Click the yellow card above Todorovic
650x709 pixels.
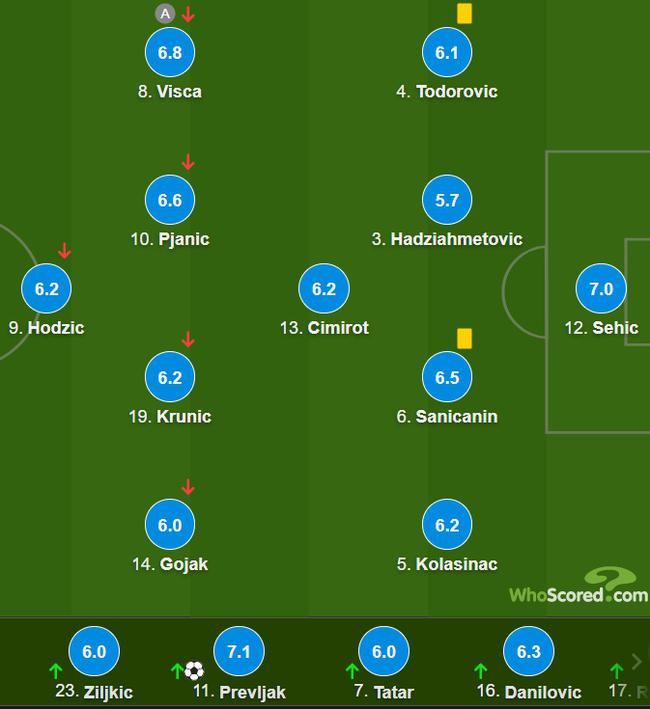pyautogui.click(x=464, y=13)
